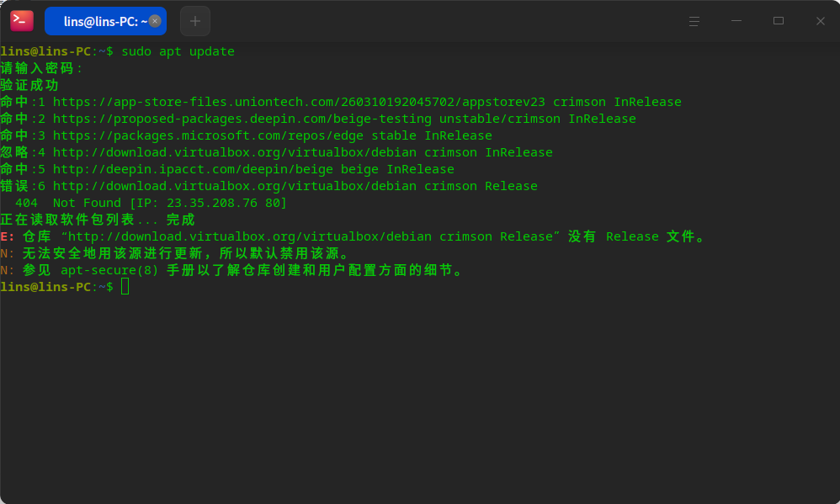Click the '无法安全地用该源进行更新' notice line
Screen dimensions: 840x504
(x=176, y=253)
